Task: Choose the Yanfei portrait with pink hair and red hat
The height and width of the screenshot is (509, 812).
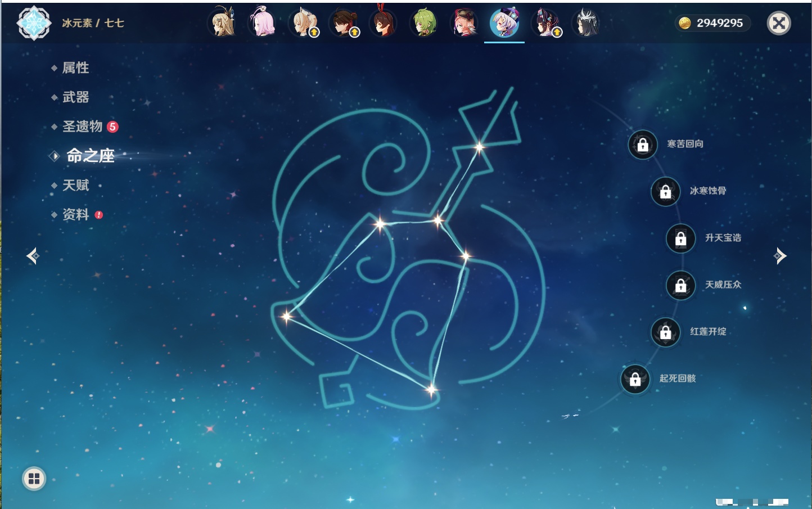Action: click(x=464, y=23)
